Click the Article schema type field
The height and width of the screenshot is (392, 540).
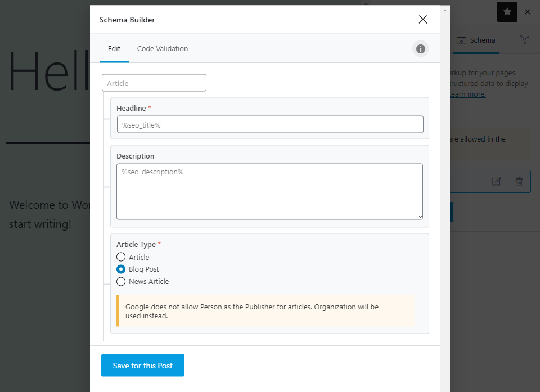pyautogui.click(x=154, y=83)
